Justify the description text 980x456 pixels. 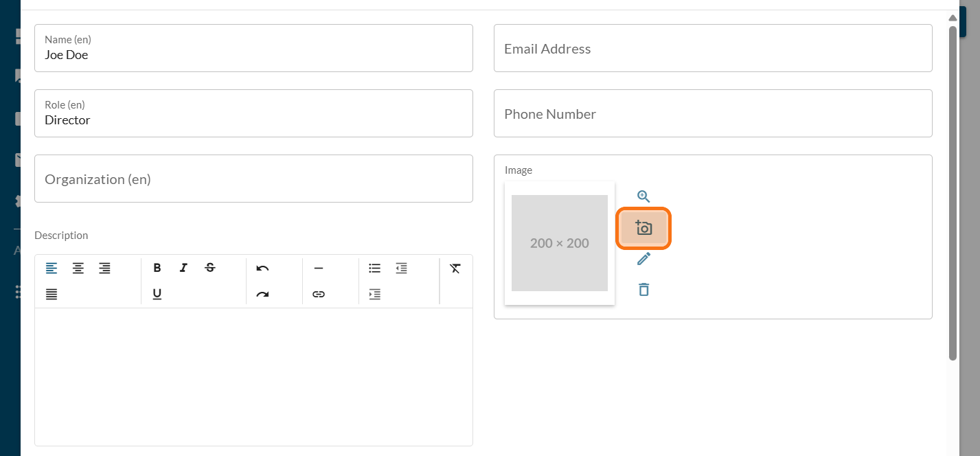[x=52, y=294]
